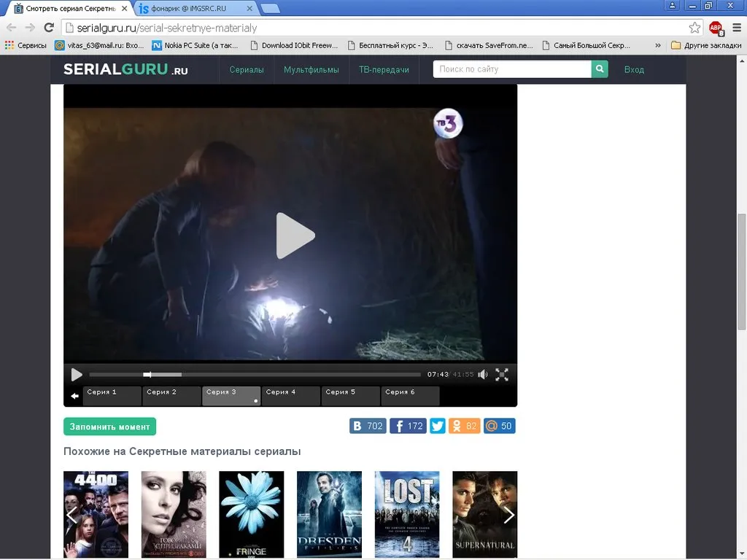Viewport: 747px width, 560px height.
Task: Open the Ghost Whisperer poster thumbnail
Action: [x=174, y=514]
